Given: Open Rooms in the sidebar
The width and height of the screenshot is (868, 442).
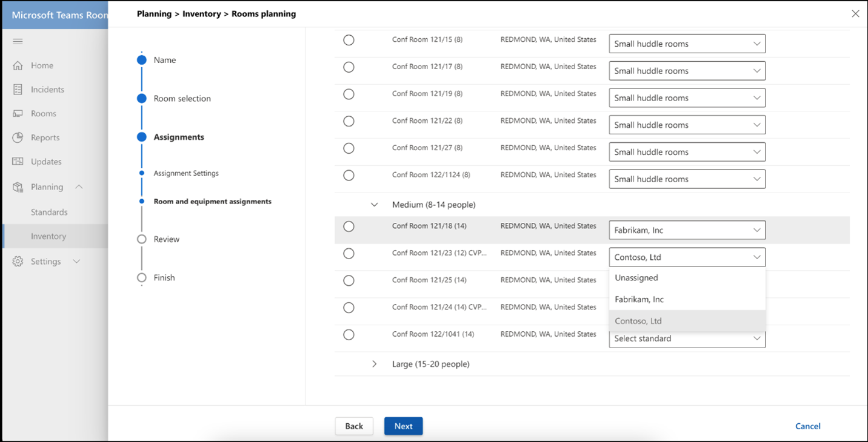Looking at the screenshot, I should [44, 114].
